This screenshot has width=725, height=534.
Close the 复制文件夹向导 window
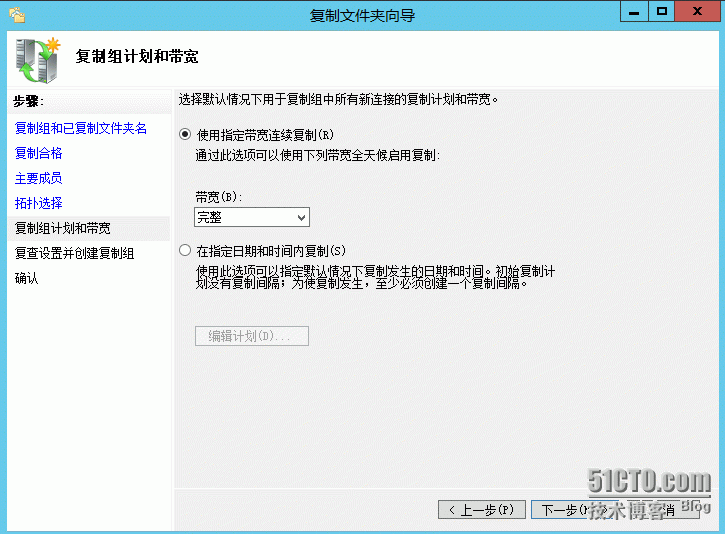pyautogui.click(x=698, y=12)
